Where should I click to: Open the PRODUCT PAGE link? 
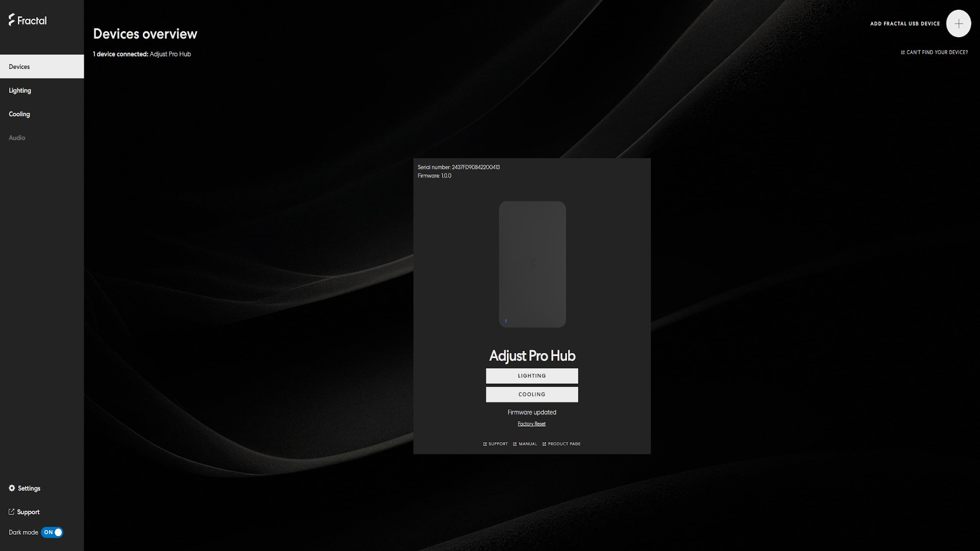[x=561, y=444]
